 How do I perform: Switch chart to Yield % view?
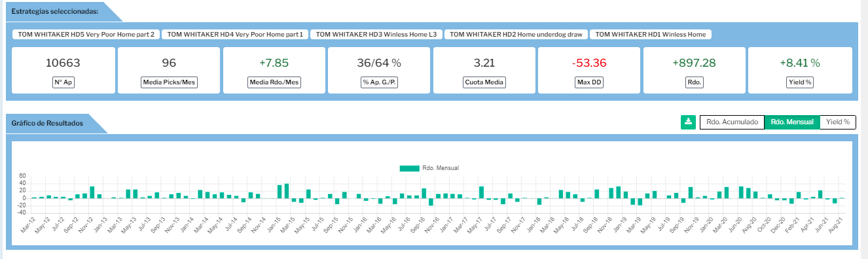click(x=838, y=122)
